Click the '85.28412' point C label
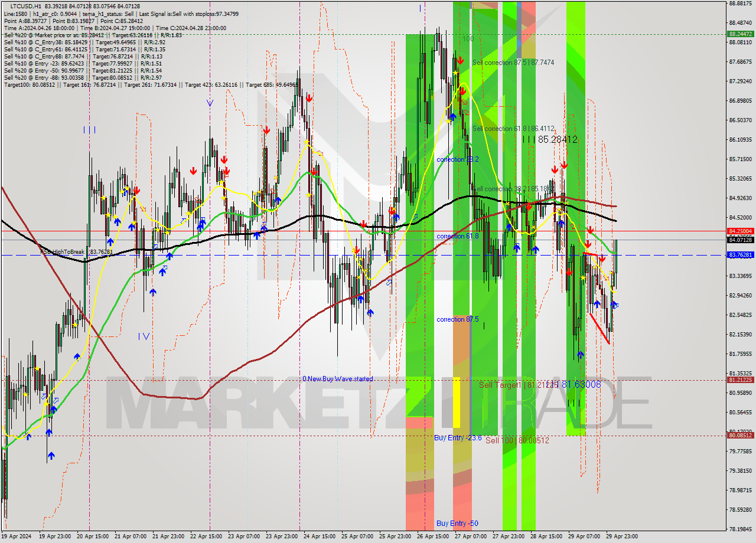Viewport: 756px width, 543px height. point(558,140)
